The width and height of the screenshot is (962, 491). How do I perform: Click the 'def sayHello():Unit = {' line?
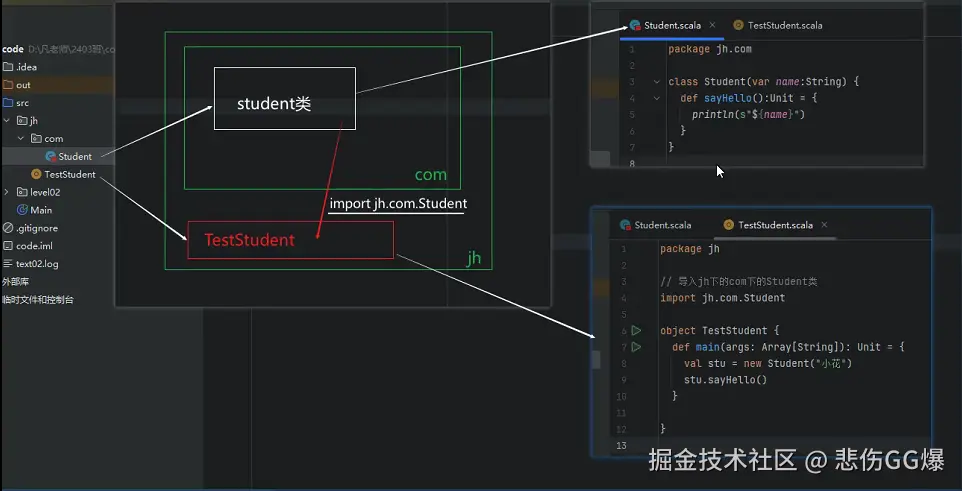tap(748, 98)
